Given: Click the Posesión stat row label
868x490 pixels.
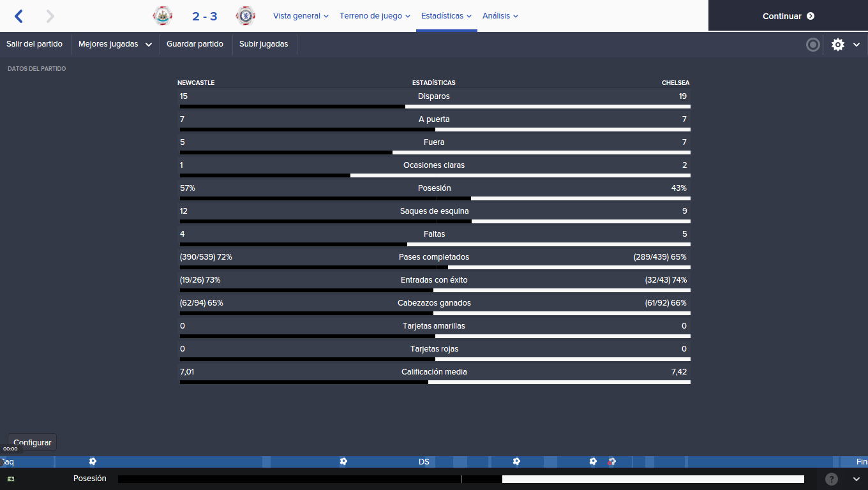Looking at the screenshot, I should coord(434,188).
